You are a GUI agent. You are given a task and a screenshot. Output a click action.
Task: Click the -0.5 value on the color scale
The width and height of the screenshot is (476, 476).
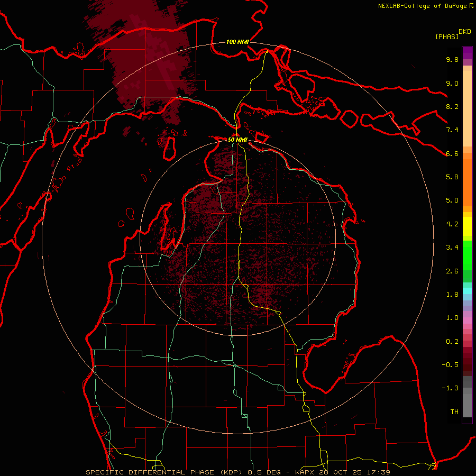(x=450, y=365)
